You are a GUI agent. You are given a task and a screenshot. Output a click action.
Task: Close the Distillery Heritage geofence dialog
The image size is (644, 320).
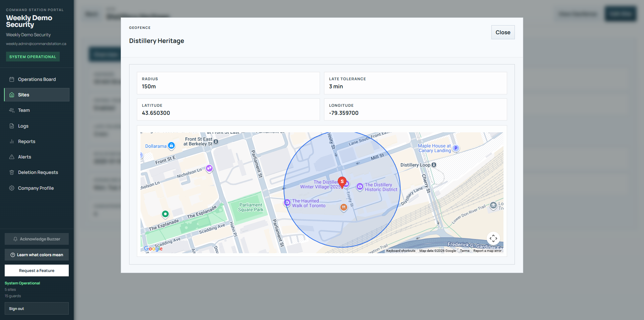click(x=503, y=32)
